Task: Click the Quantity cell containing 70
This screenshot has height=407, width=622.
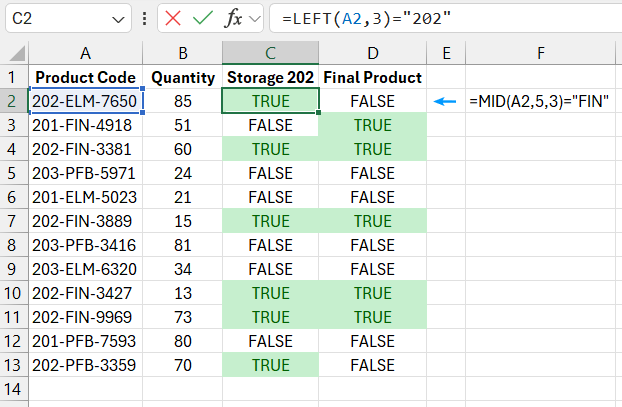Action: click(x=183, y=365)
